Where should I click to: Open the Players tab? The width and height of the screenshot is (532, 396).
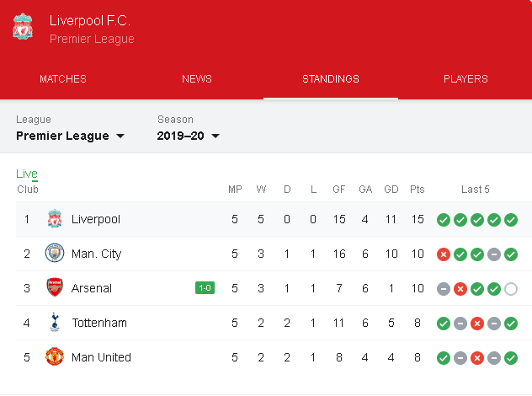coord(465,79)
